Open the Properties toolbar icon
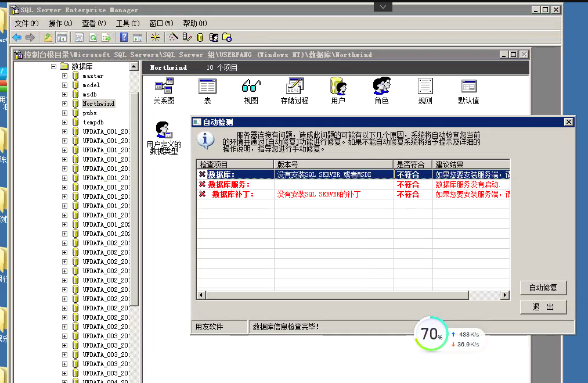Screen dimensions: 588x383 pyautogui.click(x=79, y=37)
